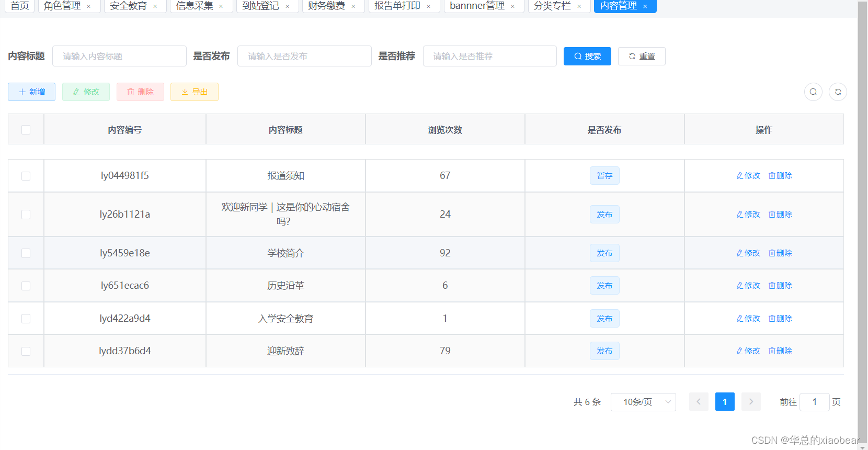The height and width of the screenshot is (450, 868).
Task: Click the 重置 reset button
Action: (642, 57)
